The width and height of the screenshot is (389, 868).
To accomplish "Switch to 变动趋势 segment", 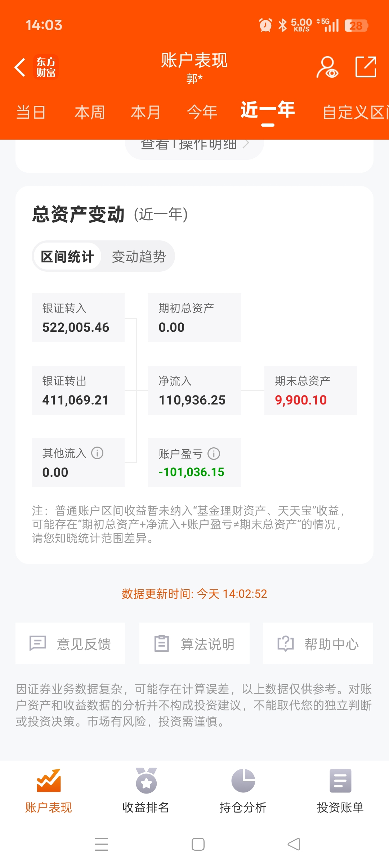I will [139, 257].
